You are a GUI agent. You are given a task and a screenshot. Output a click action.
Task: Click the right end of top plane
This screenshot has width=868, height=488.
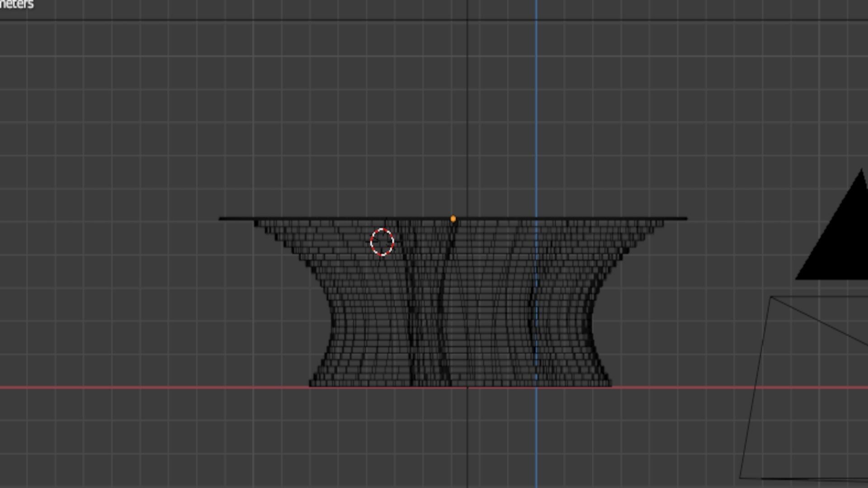point(684,219)
